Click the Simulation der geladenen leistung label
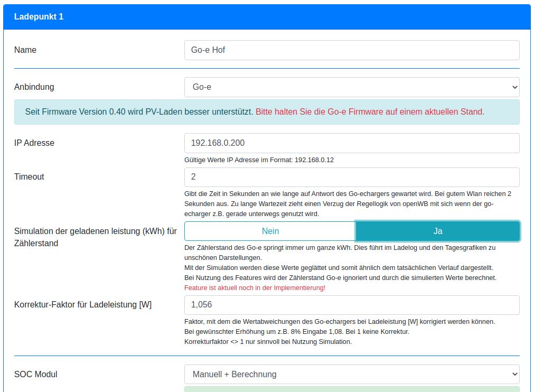Viewport: 534px width, 392px height. pyautogui.click(x=96, y=237)
